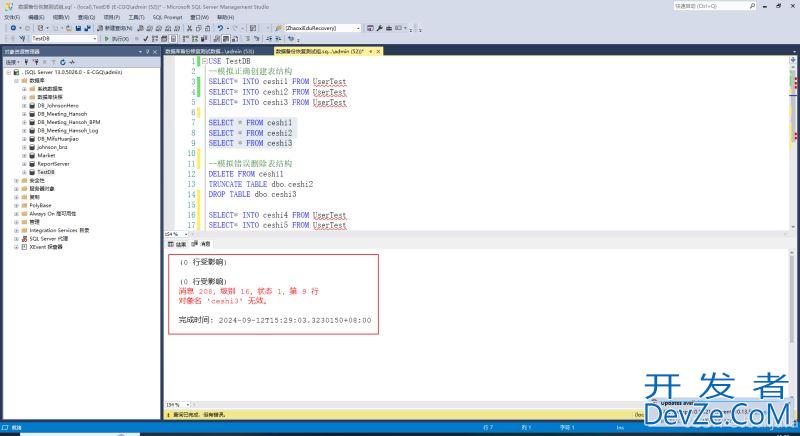Select the XEvent profiler node

[x=46, y=247]
